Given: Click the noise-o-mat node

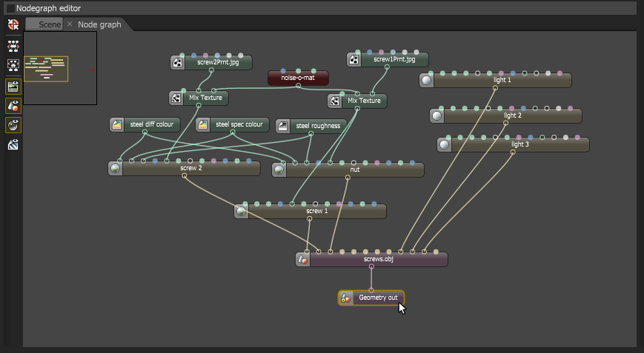Looking at the screenshot, I should click(x=298, y=78).
